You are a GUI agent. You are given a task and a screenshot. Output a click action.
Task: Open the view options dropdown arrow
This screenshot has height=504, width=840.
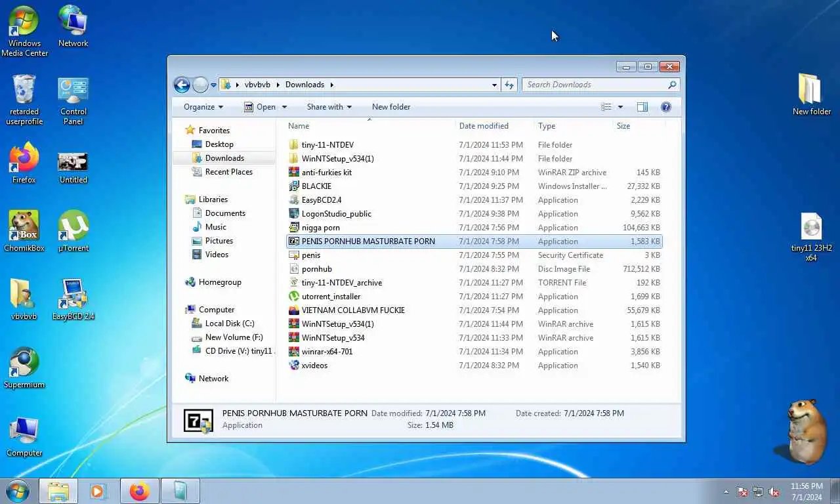point(620,107)
